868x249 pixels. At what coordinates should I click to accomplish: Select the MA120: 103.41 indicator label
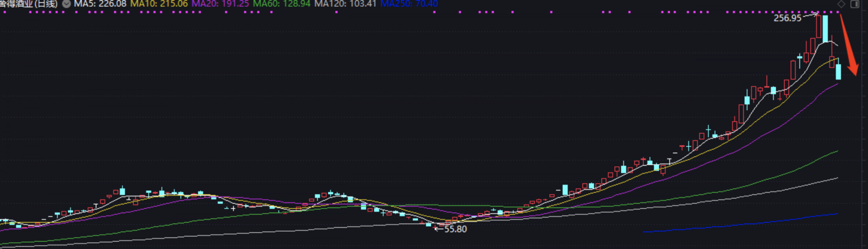[x=345, y=4]
